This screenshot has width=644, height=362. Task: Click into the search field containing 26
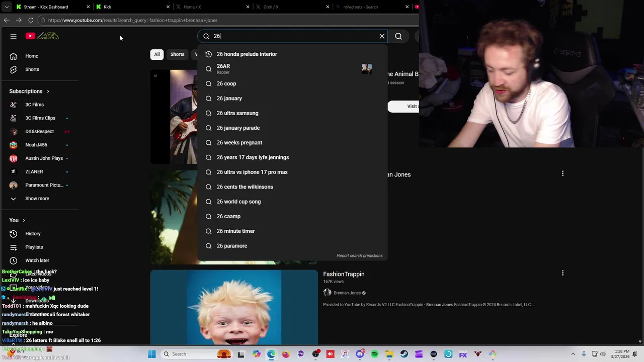point(292,36)
